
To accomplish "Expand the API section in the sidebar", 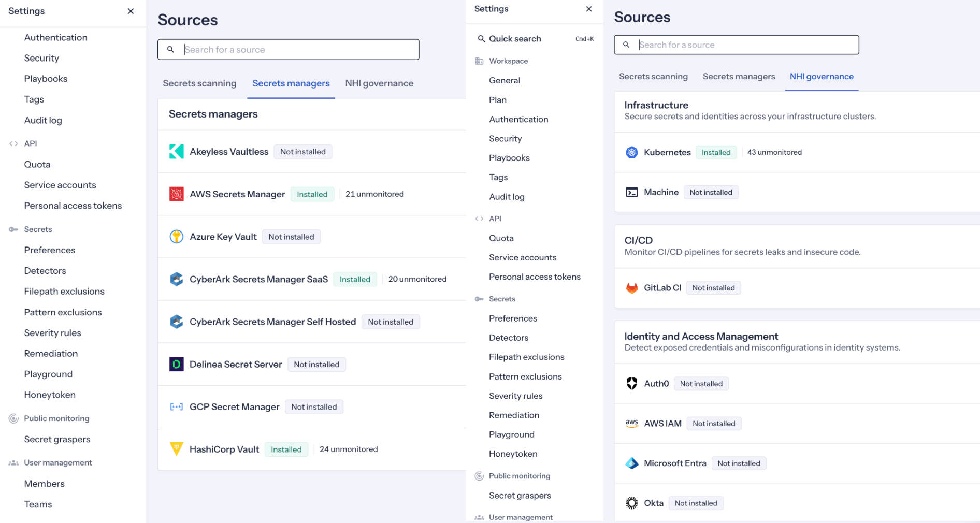I will 479,218.
